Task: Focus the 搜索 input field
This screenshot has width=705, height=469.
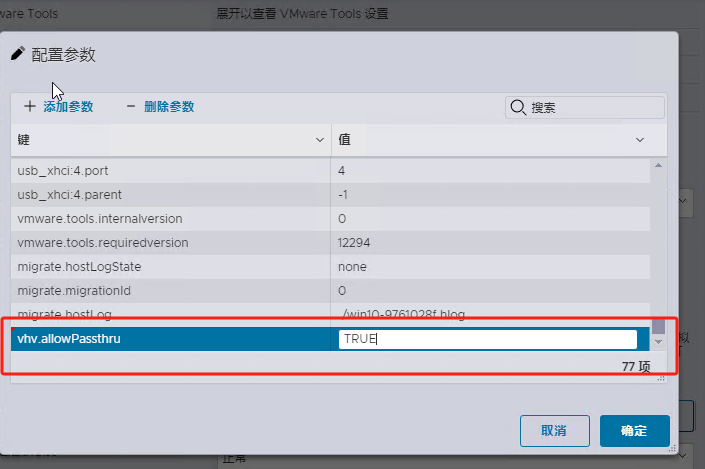Action: [x=585, y=107]
